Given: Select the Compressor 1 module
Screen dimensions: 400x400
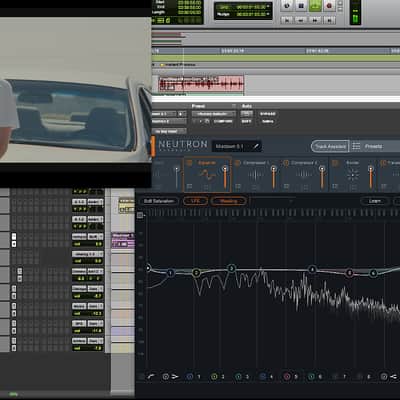Looking at the screenshot, I should [256, 174].
